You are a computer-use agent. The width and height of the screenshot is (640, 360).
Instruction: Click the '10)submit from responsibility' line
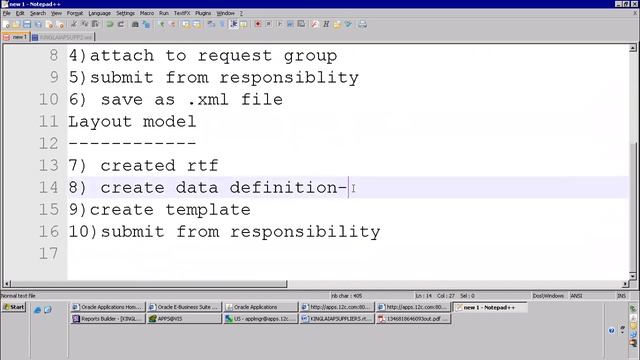click(x=224, y=232)
